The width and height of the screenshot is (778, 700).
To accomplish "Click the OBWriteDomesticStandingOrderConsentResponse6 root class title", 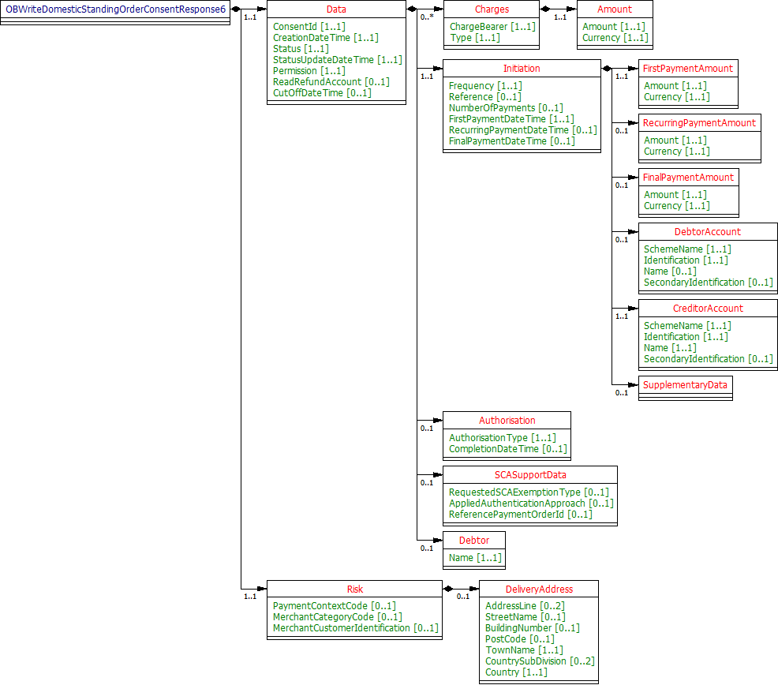I will [115, 9].
